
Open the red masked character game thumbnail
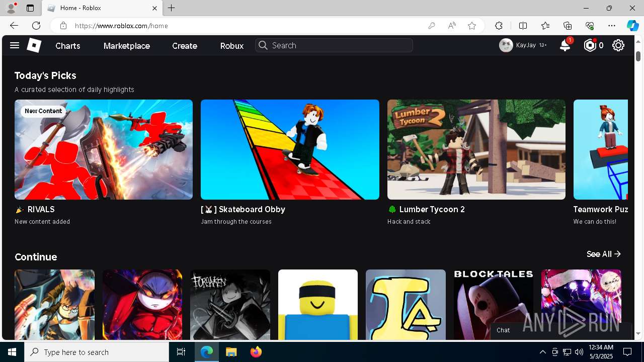(x=142, y=305)
